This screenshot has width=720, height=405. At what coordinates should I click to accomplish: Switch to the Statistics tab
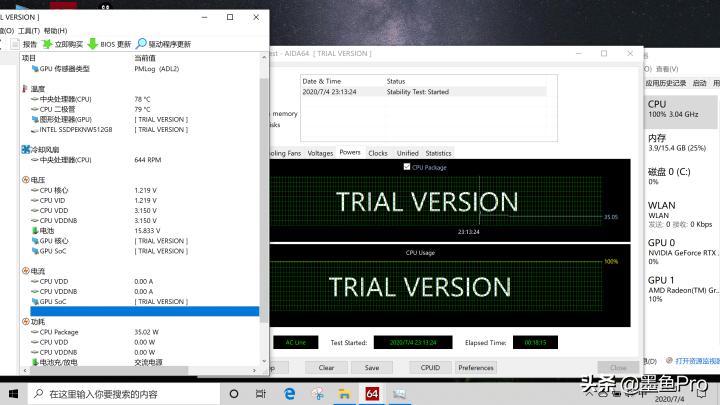[x=438, y=153]
